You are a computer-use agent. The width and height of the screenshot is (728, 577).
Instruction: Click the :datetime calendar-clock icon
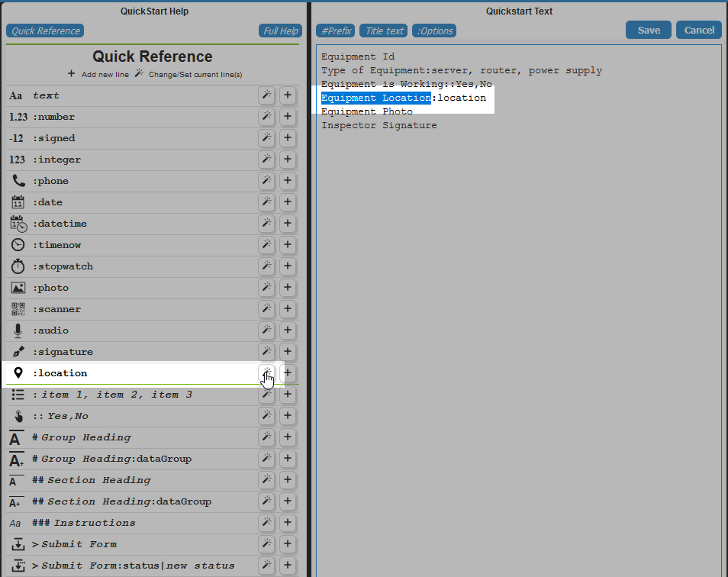tap(17, 223)
